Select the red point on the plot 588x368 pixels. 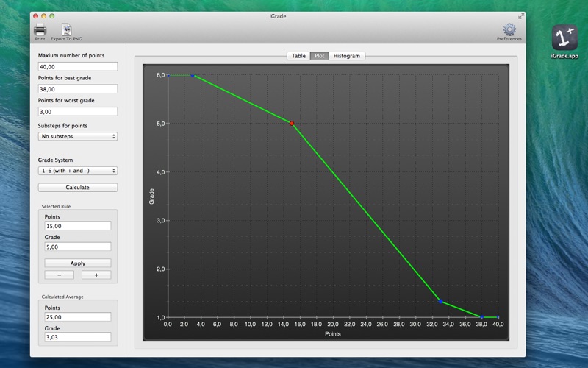click(x=292, y=123)
